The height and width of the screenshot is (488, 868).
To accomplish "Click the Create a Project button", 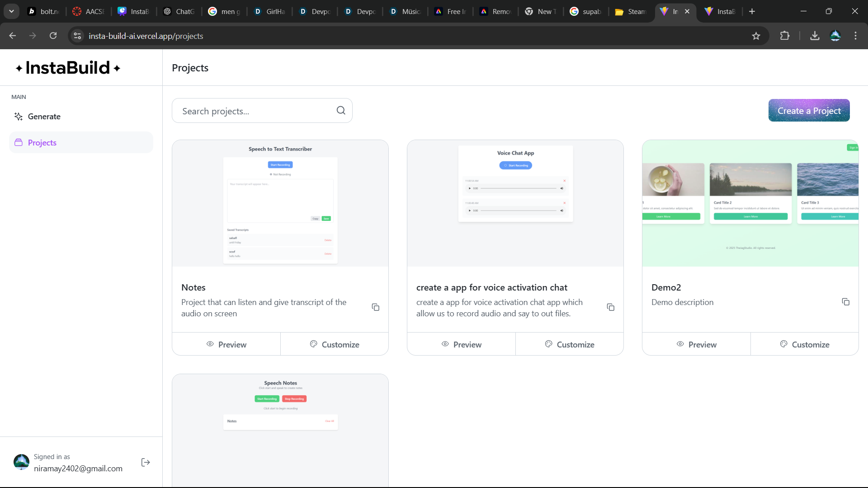I will [809, 111].
